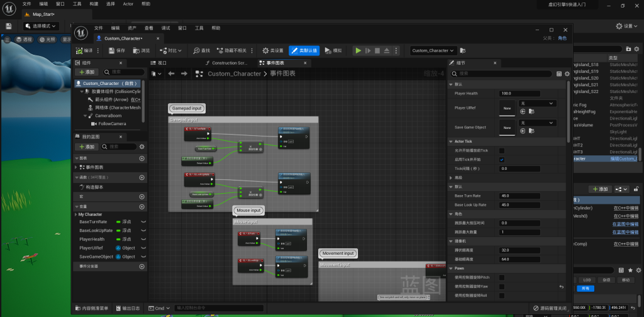Image resolution: width=644 pixels, height=317 pixels.
Task: Click the graph navigate-back arrow
Action: [171, 74]
